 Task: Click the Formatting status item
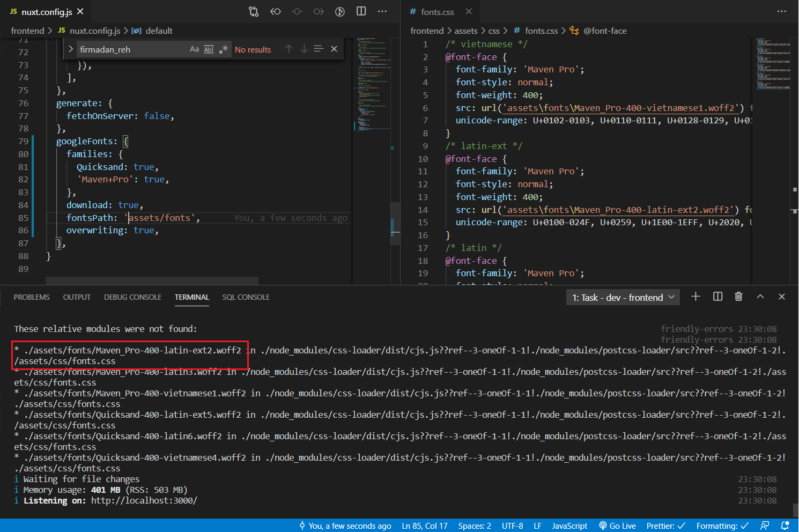pyautogui.click(x=722, y=526)
